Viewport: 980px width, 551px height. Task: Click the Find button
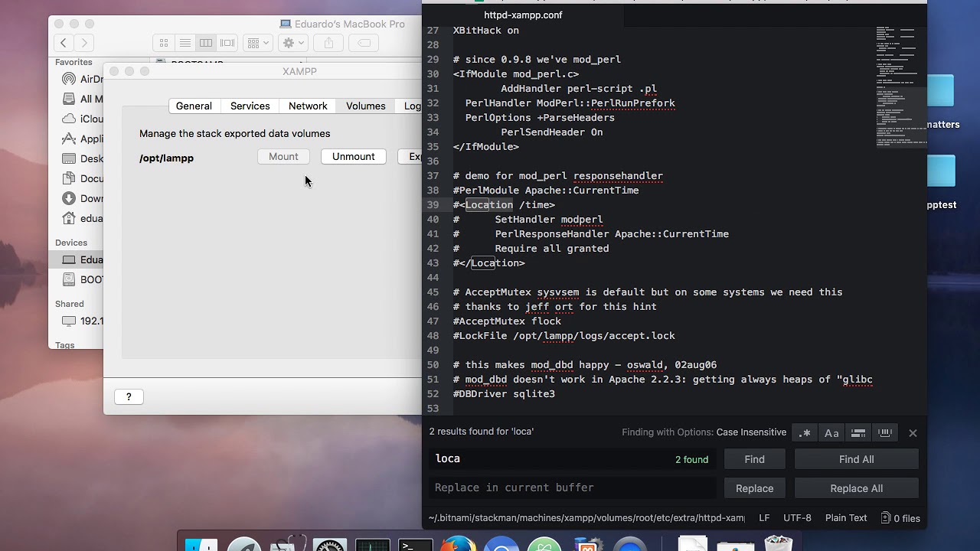click(754, 459)
